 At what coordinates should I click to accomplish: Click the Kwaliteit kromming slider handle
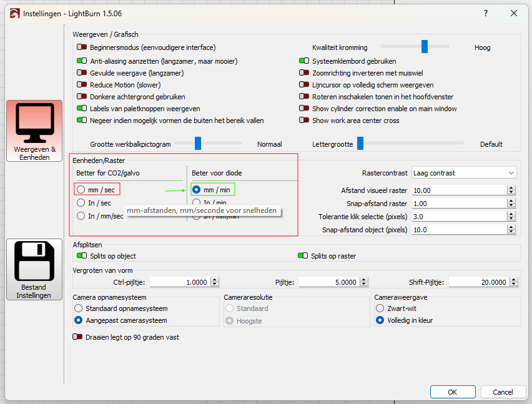click(425, 46)
